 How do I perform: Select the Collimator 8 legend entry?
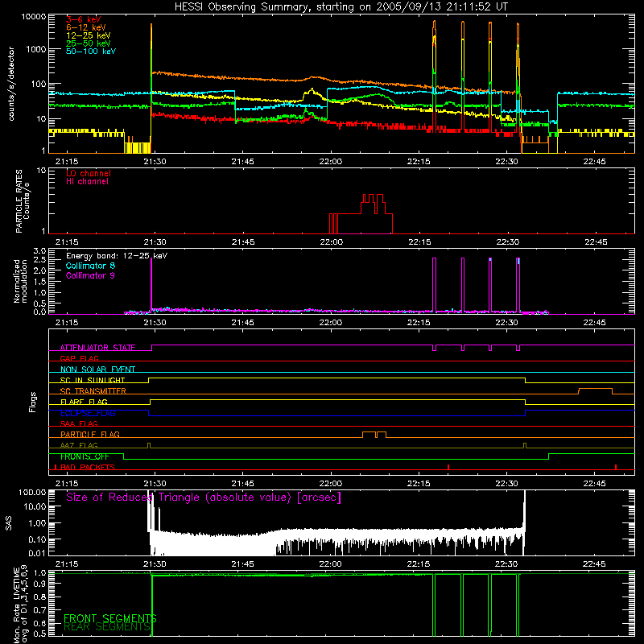pyautogui.click(x=90, y=266)
